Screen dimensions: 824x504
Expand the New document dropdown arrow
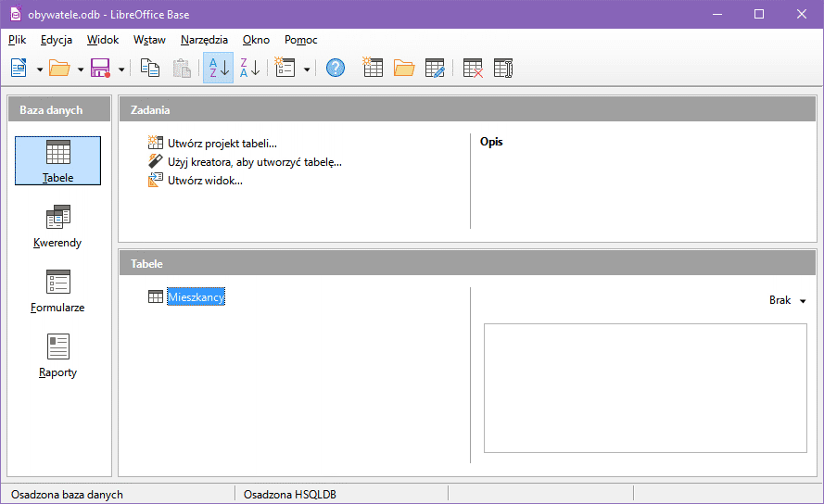click(40, 69)
